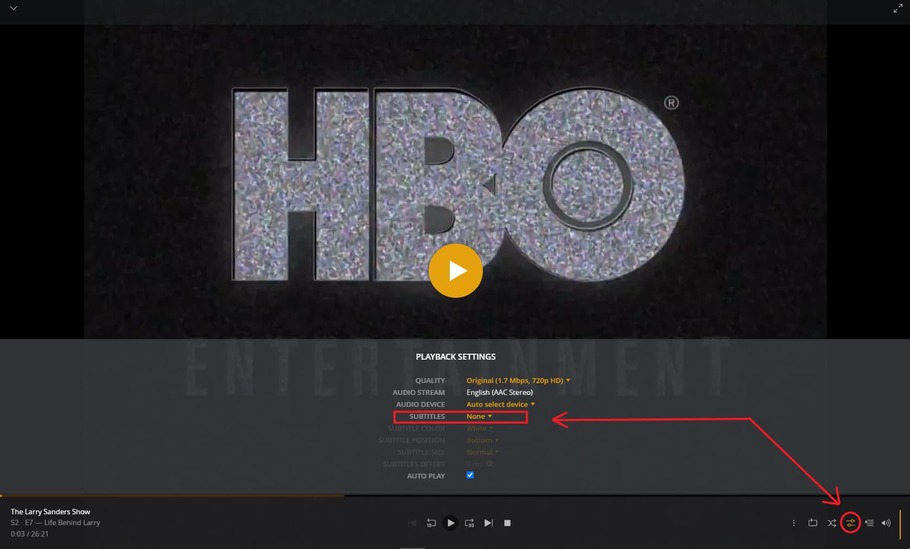The width and height of the screenshot is (910, 549).
Task: Seek within the video progress bar
Action: [455, 496]
